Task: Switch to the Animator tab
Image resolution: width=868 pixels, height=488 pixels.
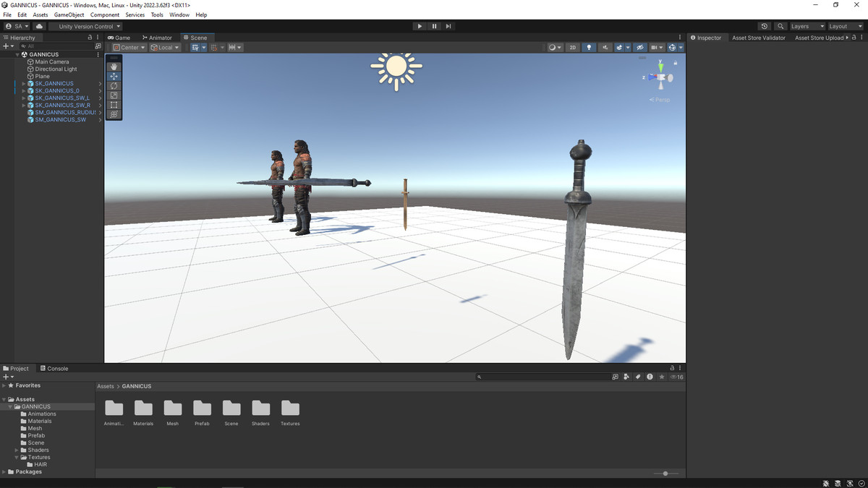Action: (157, 38)
